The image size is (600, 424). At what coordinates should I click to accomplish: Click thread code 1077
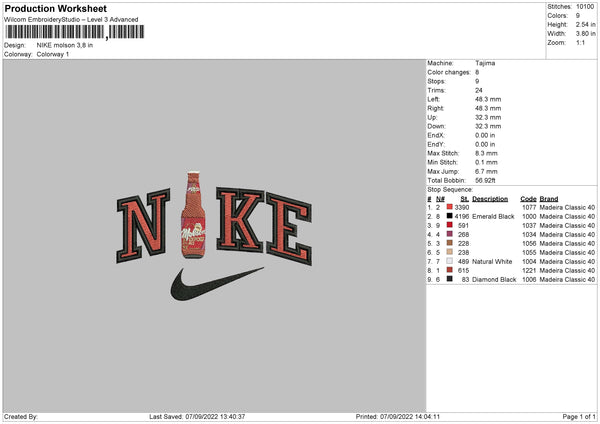click(x=529, y=207)
